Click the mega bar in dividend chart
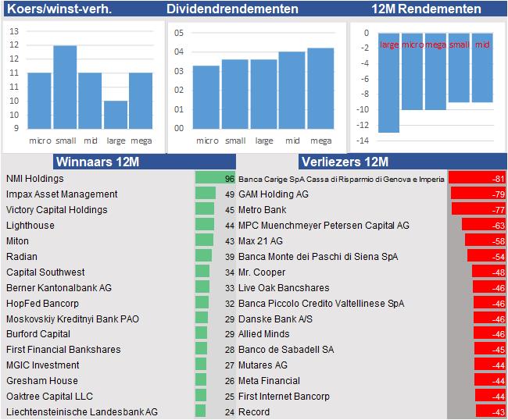 click(x=320, y=88)
